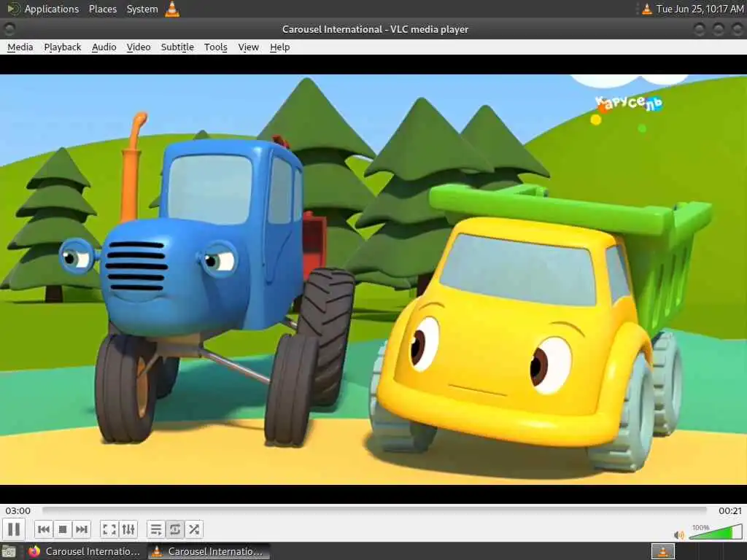Switch to Firefox Carousel International taskbar window

click(x=85, y=551)
